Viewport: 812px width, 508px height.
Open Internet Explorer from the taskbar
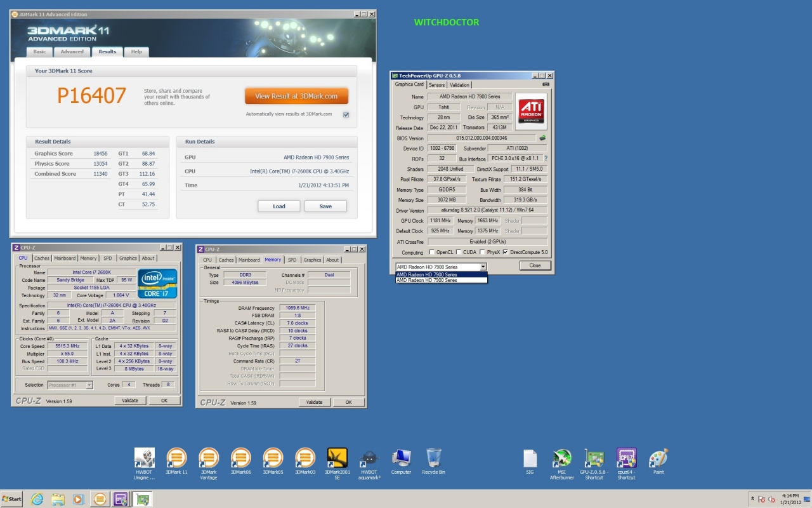click(x=37, y=499)
